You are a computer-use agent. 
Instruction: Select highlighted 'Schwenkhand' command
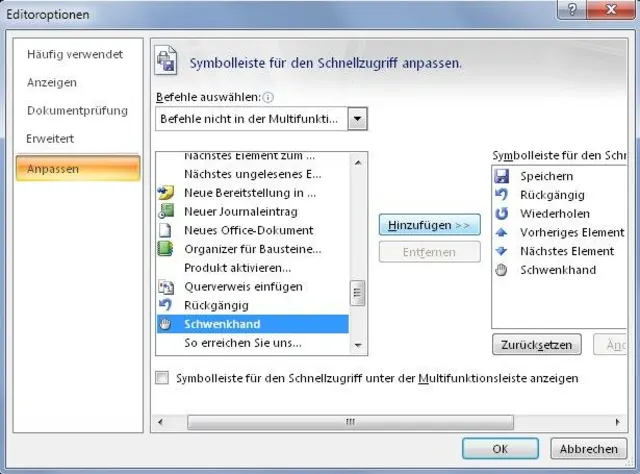[253, 324]
